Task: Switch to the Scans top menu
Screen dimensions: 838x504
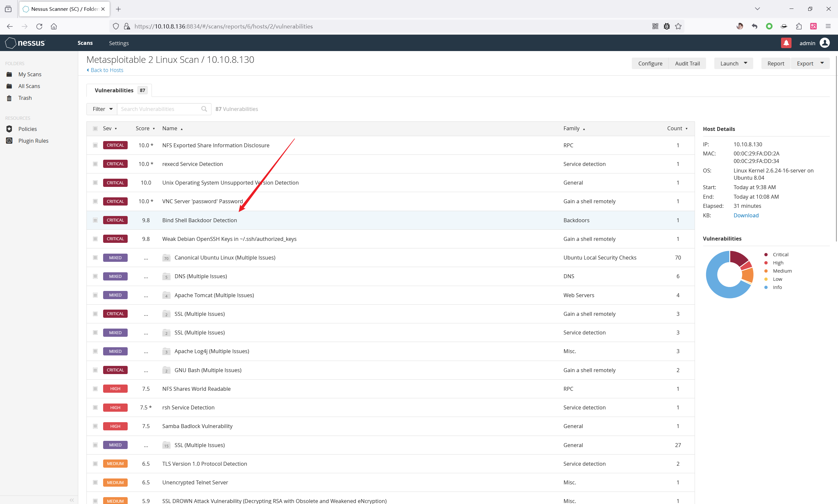Action: 85,43
